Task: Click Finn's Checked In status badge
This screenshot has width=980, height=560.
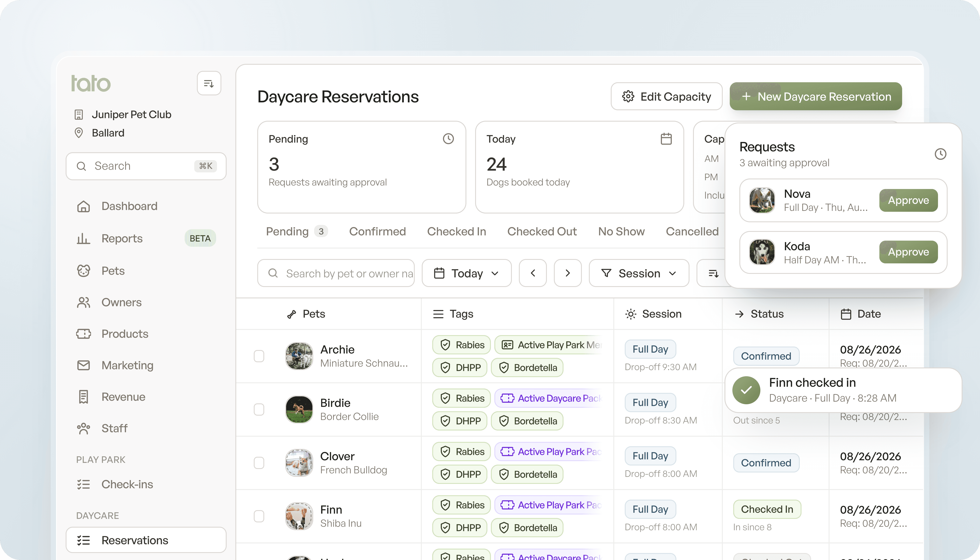Action: coord(767,509)
